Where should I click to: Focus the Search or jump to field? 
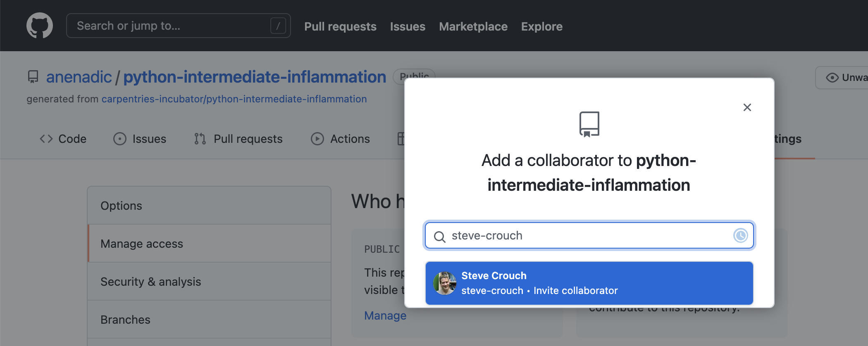tap(178, 26)
